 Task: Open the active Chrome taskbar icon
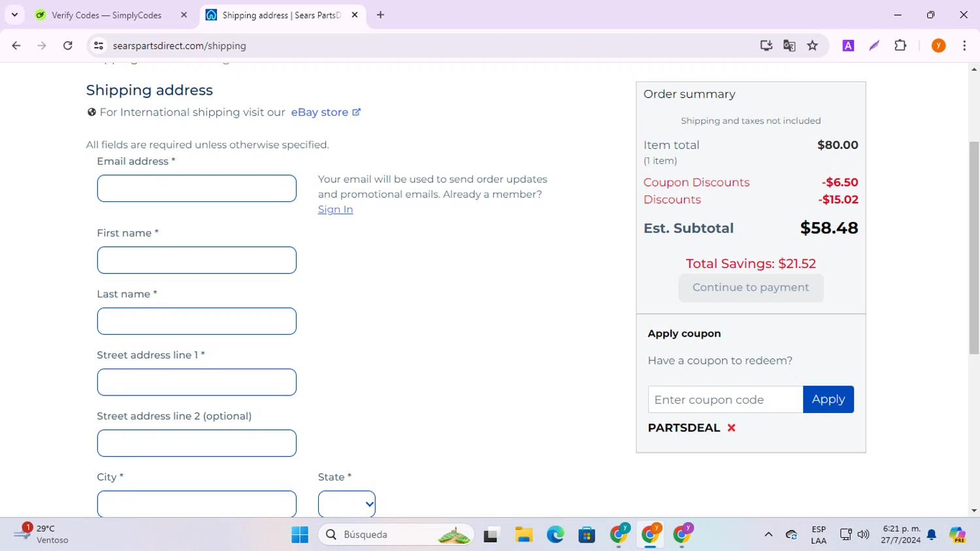[651, 535]
